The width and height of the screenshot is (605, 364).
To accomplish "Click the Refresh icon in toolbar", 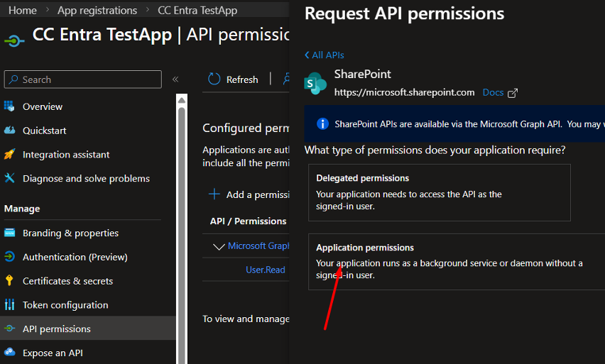I will (x=214, y=79).
